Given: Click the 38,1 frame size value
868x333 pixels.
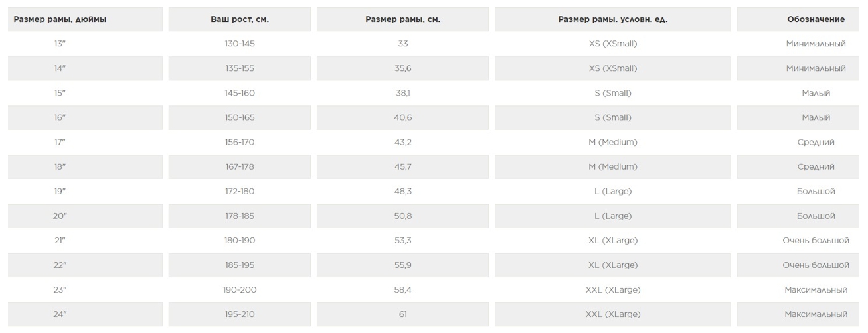Looking at the screenshot, I should 402,93.
